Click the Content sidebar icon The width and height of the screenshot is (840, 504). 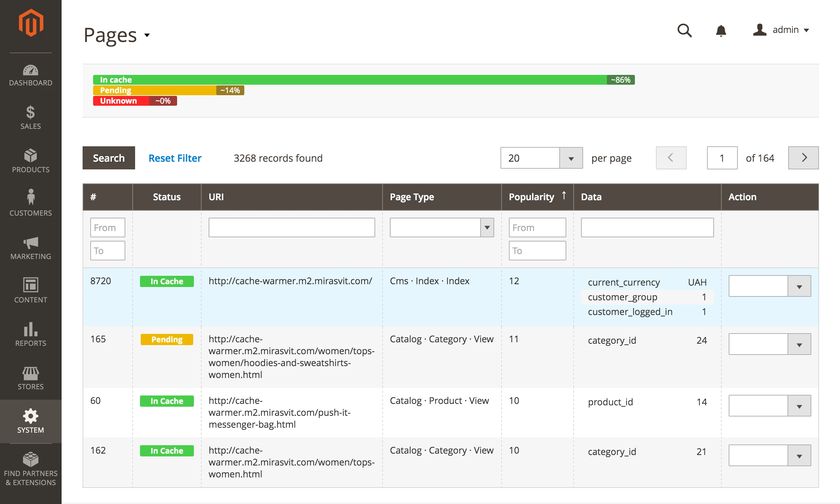coord(30,290)
